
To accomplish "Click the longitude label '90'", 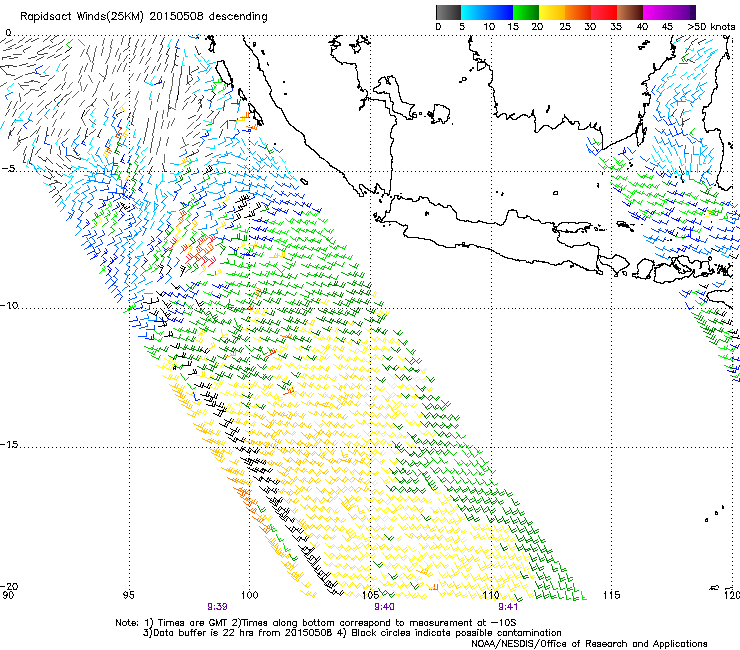I will tap(8, 595).
